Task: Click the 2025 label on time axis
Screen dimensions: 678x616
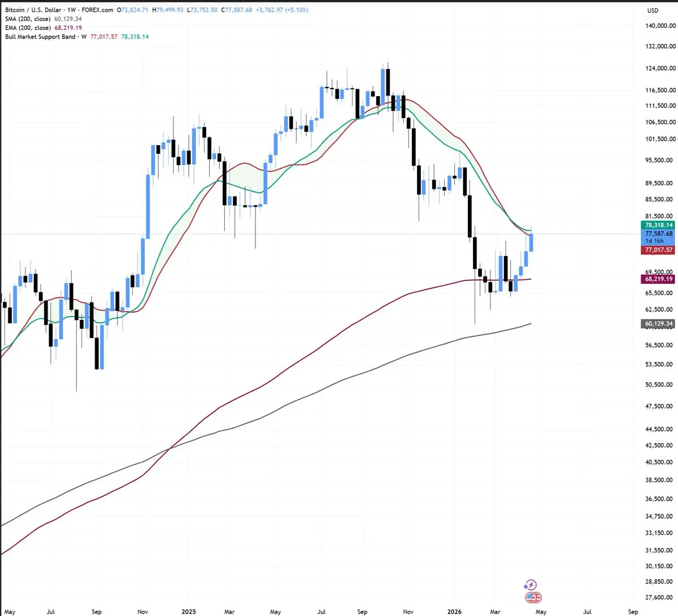Action: click(x=189, y=611)
